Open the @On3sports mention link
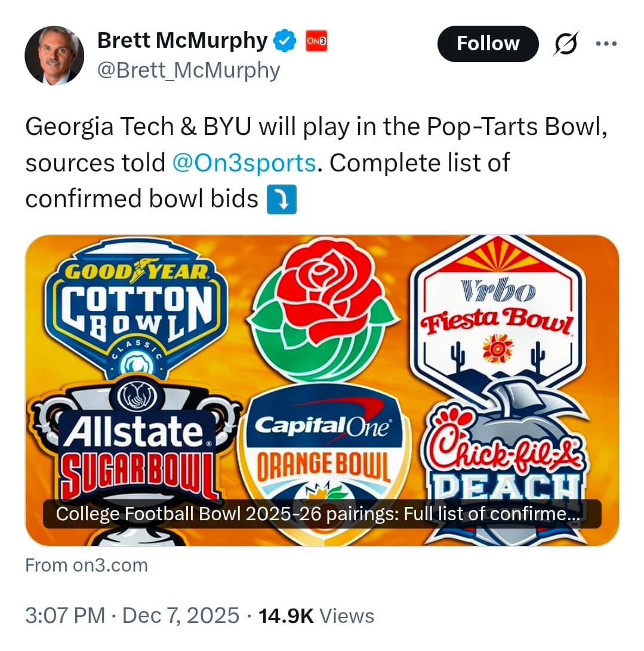This screenshot has width=644, height=651. pos(244,163)
